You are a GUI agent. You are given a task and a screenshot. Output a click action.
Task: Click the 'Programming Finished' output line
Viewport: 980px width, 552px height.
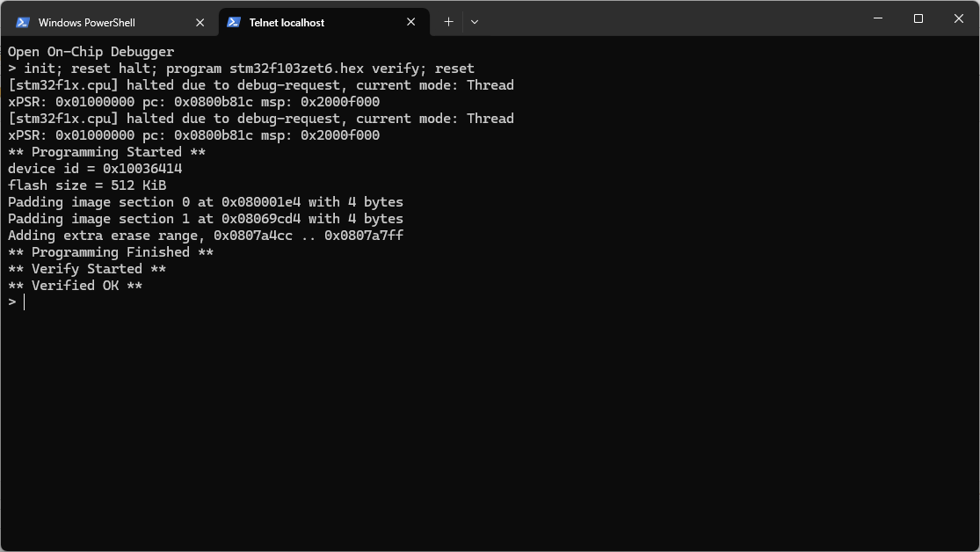coord(111,252)
